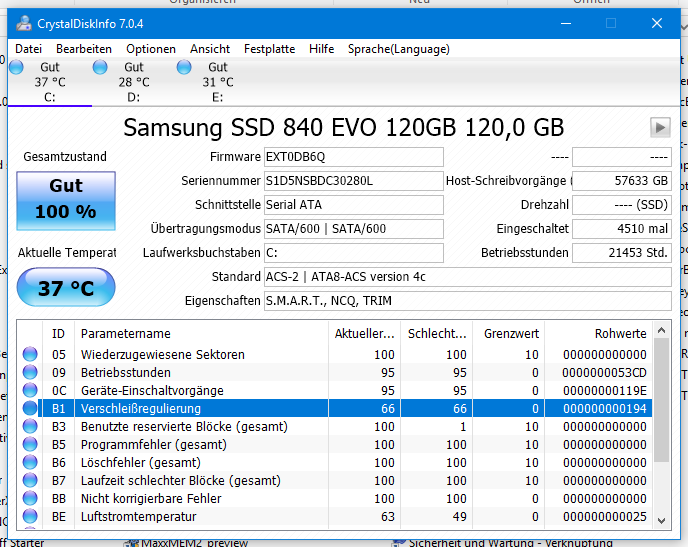
Task: Click the attribute list scrollbar down arrow
Action: point(662,521)
